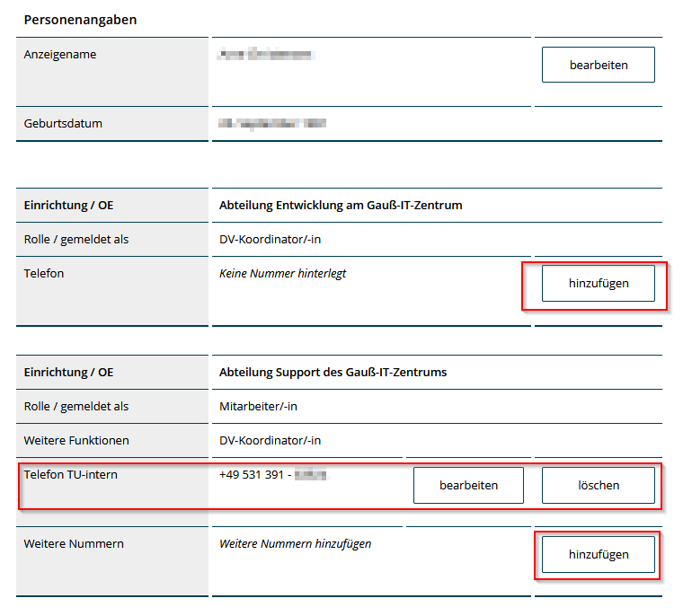Viewport: 683px width, 616px height.
Task: Select 'Keine Nummer hinterlegt' text
Action: [283, 273]
